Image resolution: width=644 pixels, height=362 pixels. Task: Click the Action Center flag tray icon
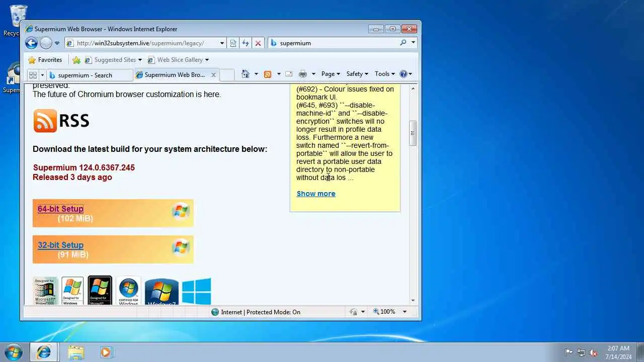[x=569, y=352]
